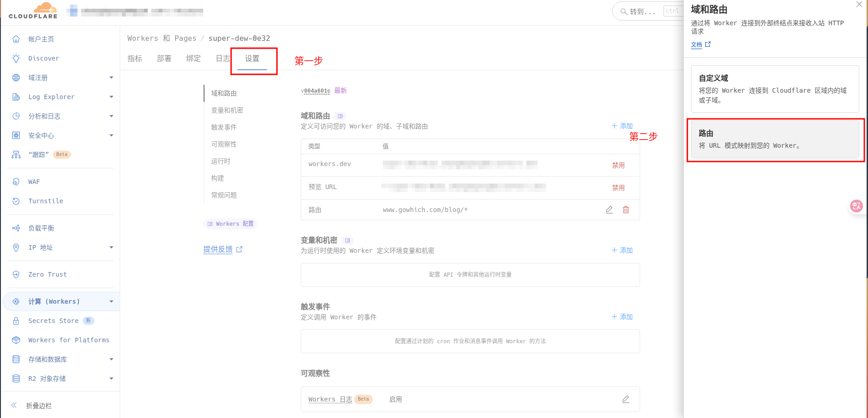
Task: Select 构建 in settings nav
Action: tap(218, 178)
